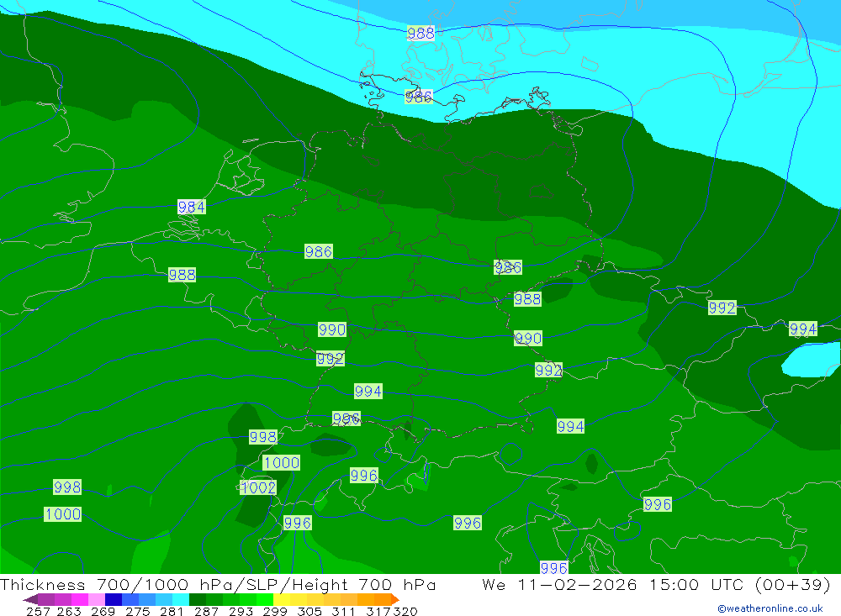Click the dark purple legend swatch above 257
Image resolution: width=841 pixels, height=616 pixels.
coord(46,599)
